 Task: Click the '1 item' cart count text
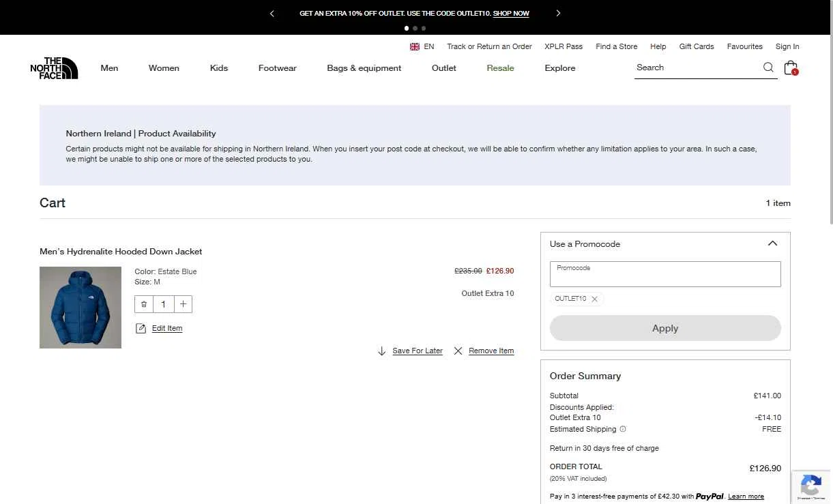tap(778, 203)
